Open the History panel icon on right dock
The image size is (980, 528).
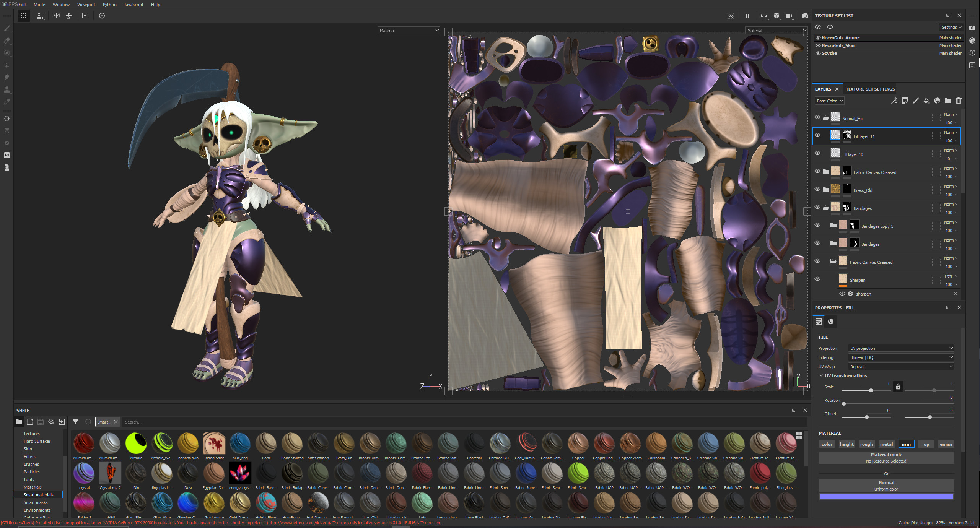(x=972, y=53)
